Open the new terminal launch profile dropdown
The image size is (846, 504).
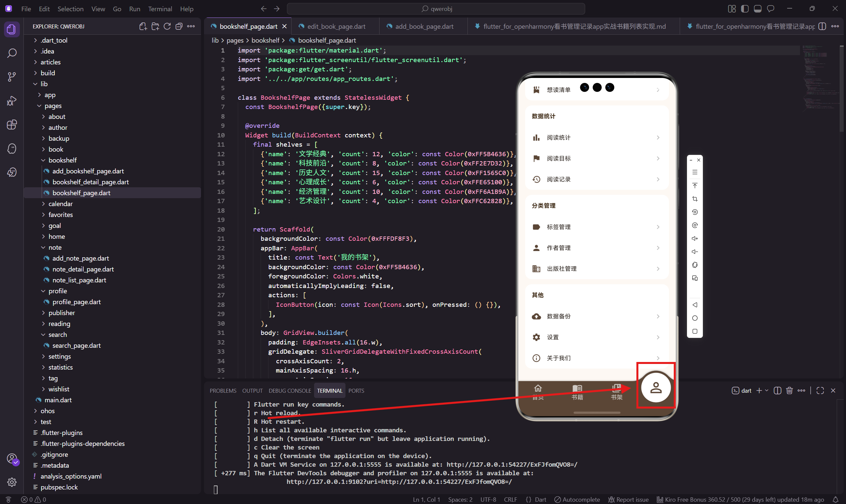click(767, 391)
